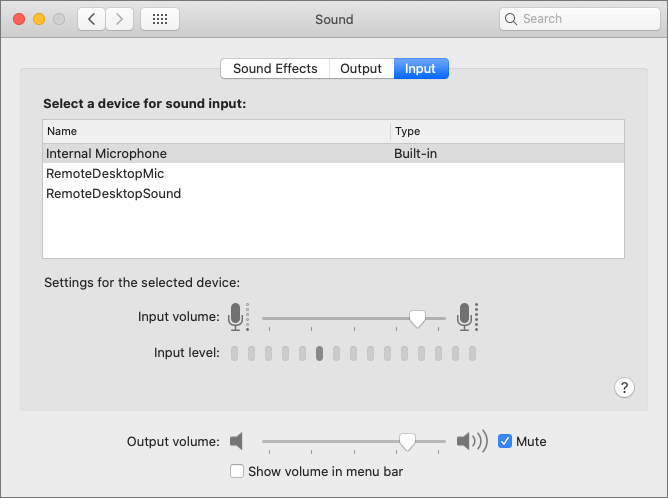Select the Input tab
The width and height of the screenshot is (668, 498).
(420, 68)
